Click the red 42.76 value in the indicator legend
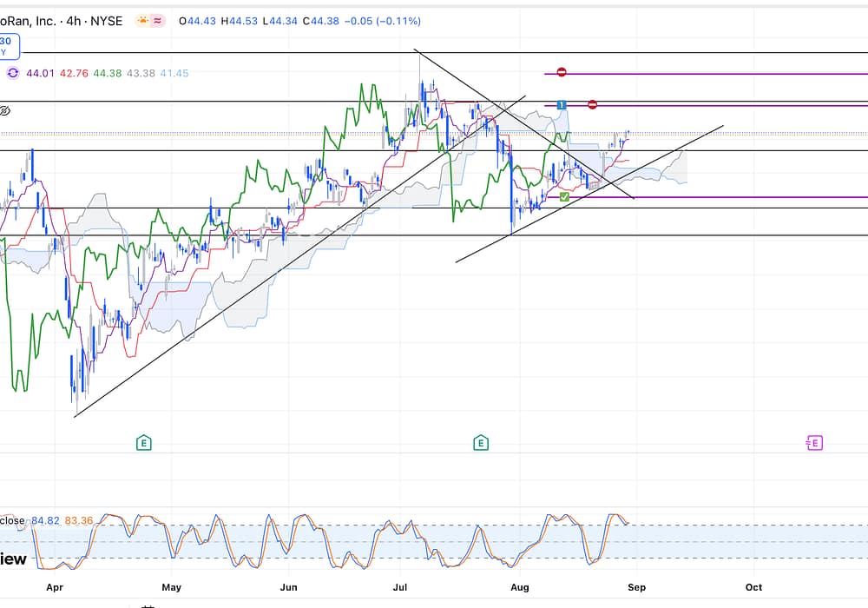The image size is (868, 608). click(x=74, y=74)
